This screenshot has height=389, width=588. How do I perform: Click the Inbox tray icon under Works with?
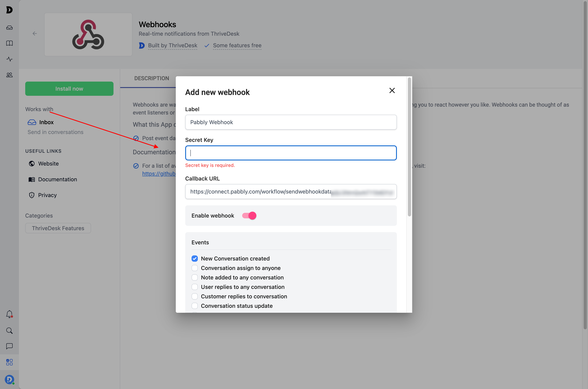click(x=32, y=122)
